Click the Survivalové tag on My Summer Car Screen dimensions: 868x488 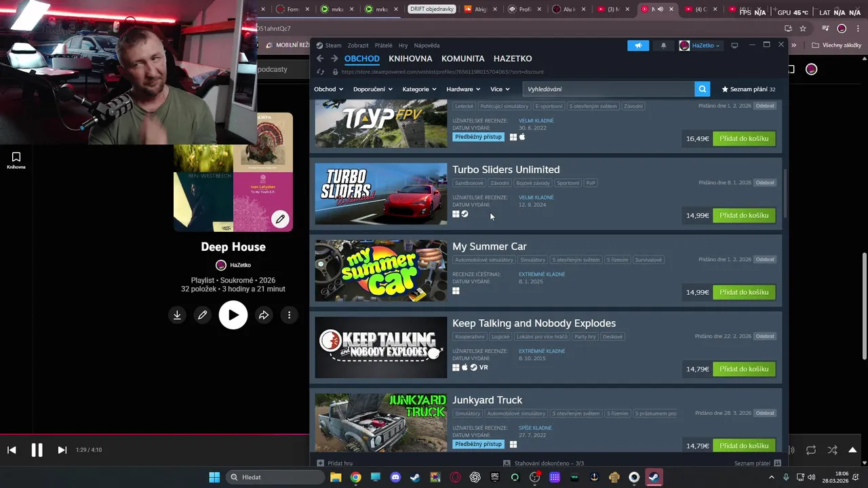pyautogui.click(x=649, y=260)
